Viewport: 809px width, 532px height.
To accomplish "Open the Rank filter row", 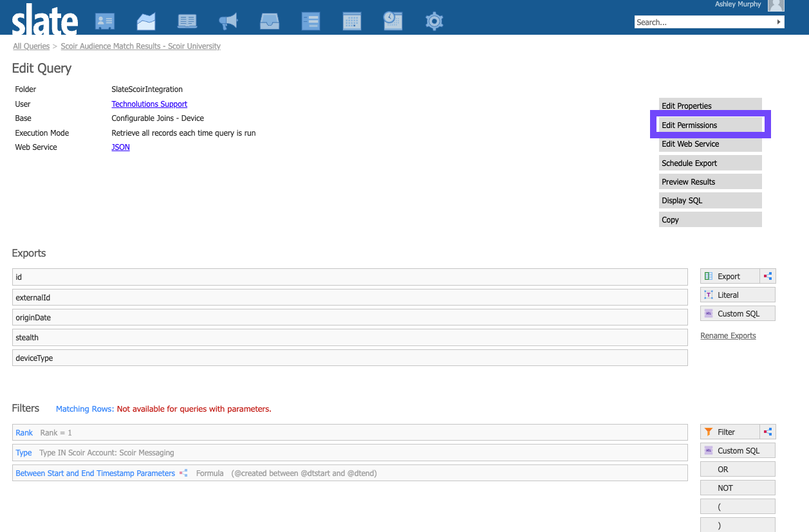I will [x=350, y=432].
